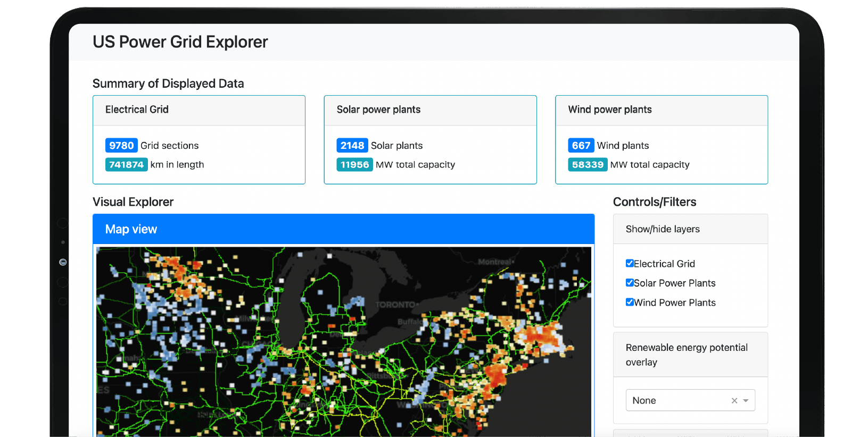Toggle the Solar Power Plants layer checkbox
868x437 pixels.
(x=630, y=283)
